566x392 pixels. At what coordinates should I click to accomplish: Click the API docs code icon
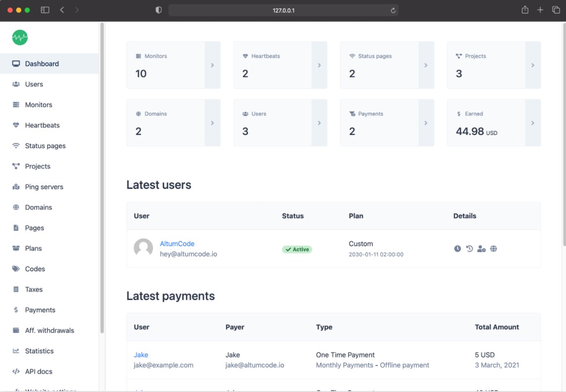click(x=16, y=371)
